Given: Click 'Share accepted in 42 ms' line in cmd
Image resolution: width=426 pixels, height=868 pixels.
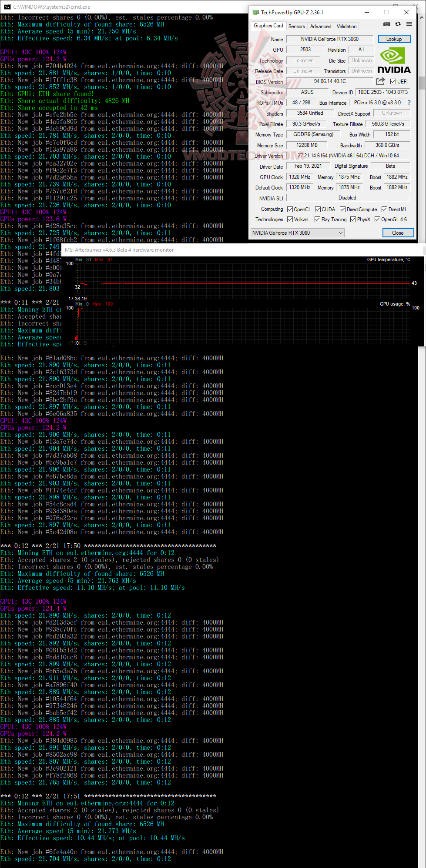Looking at the screenshot, I should 49,108.
